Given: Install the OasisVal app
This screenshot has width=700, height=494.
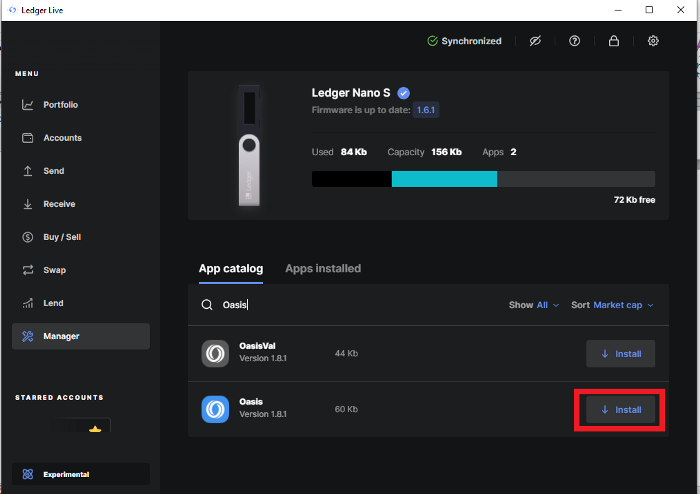Looking at the screenshot, I should click(621, 354).
